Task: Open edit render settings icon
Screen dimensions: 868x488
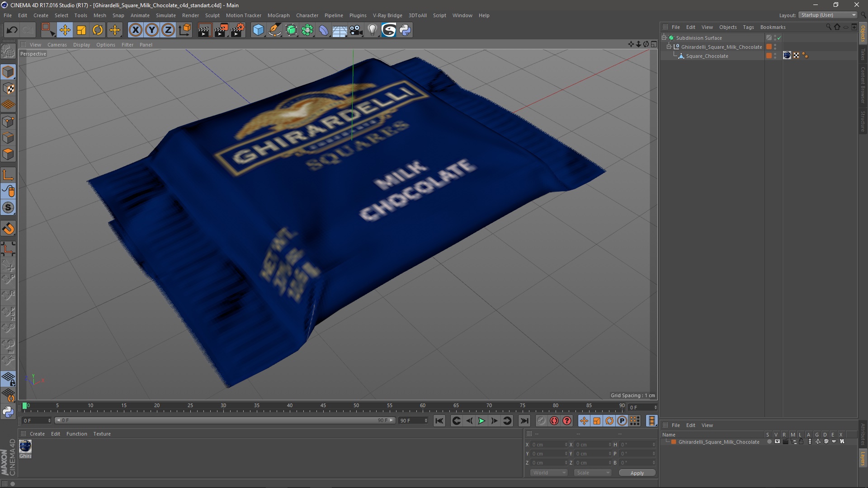Action: 238,30
